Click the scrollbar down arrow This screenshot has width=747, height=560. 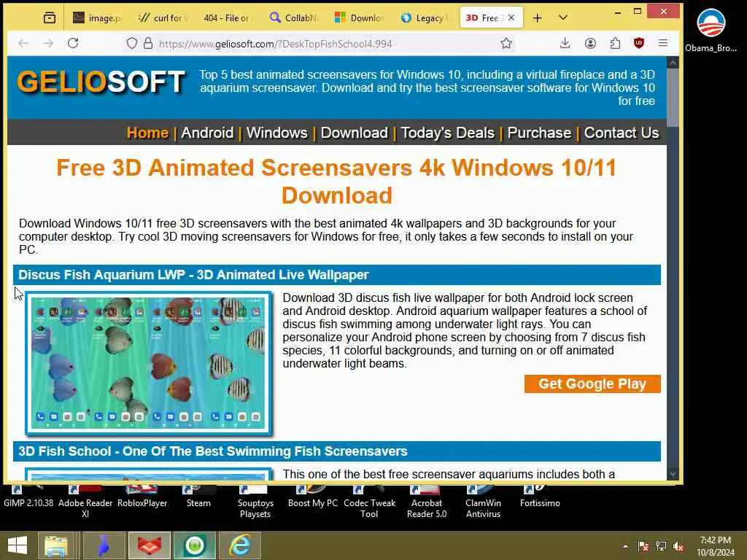click(673, 474)
